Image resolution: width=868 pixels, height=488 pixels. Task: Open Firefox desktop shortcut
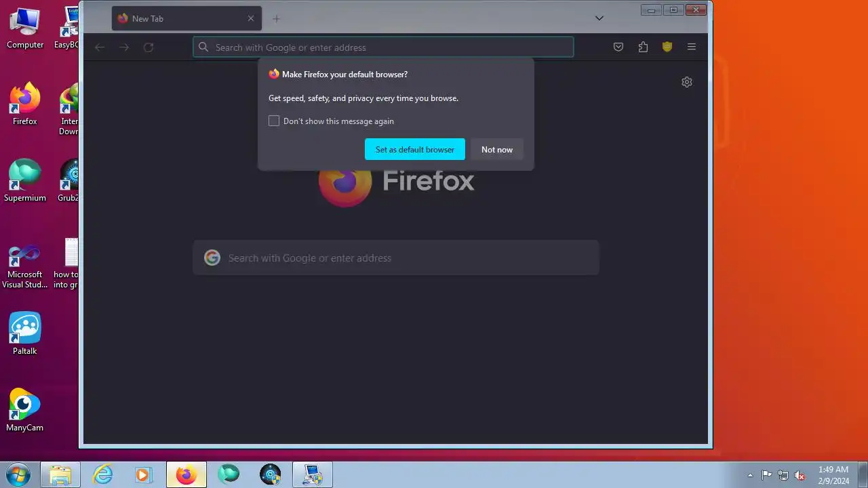click(x=25, y=104)
